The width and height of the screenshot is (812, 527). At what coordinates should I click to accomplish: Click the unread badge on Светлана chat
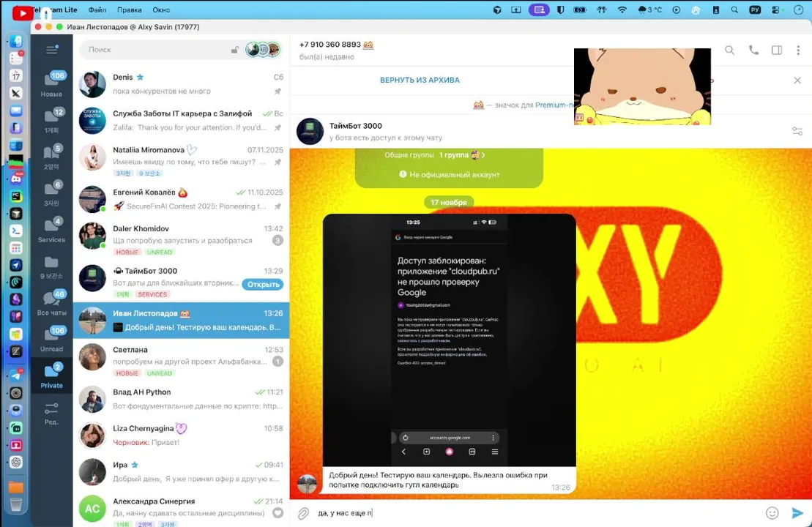[278, 362]
